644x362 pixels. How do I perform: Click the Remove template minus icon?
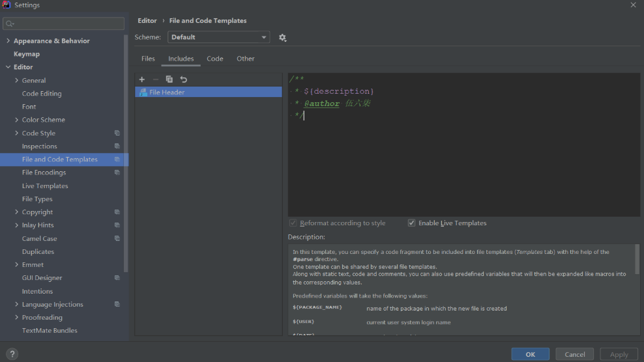pyautogui.click(x=156, y=79)
